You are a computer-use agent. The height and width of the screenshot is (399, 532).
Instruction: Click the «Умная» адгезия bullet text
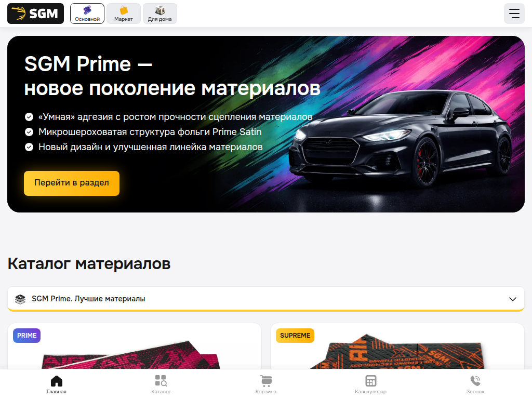tap(175, 117)
